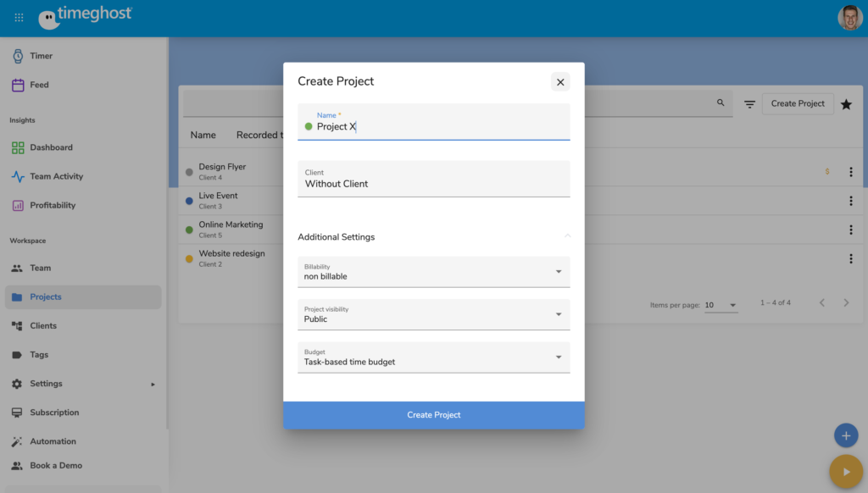Open Team Activity in the sidebar
This screenshot has height=493, width=868.
pos(56,176)
